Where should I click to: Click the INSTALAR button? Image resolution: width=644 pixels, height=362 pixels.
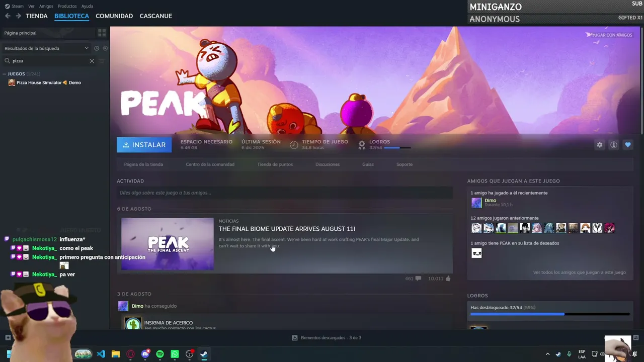(144, 145)
